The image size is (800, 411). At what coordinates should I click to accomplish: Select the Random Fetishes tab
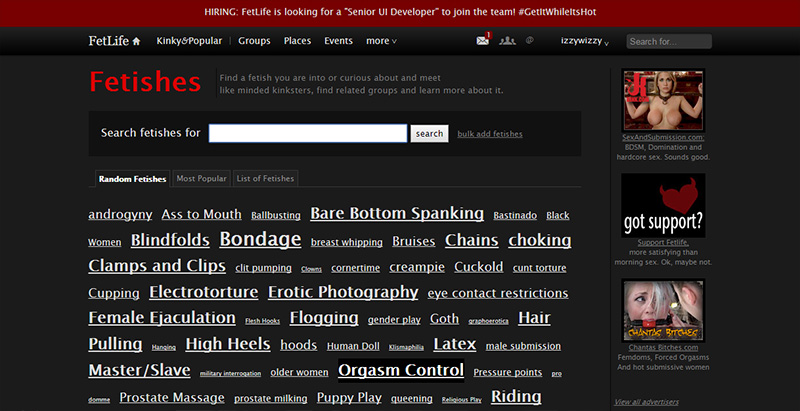[x=132, y=179]
